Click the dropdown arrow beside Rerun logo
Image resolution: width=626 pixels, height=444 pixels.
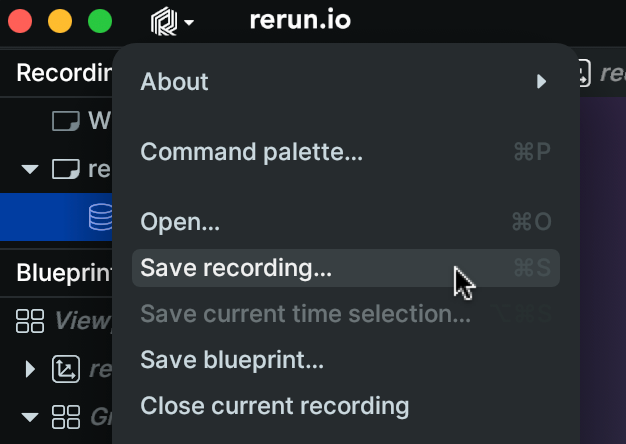pyautogui.click(x=189, y=22)
